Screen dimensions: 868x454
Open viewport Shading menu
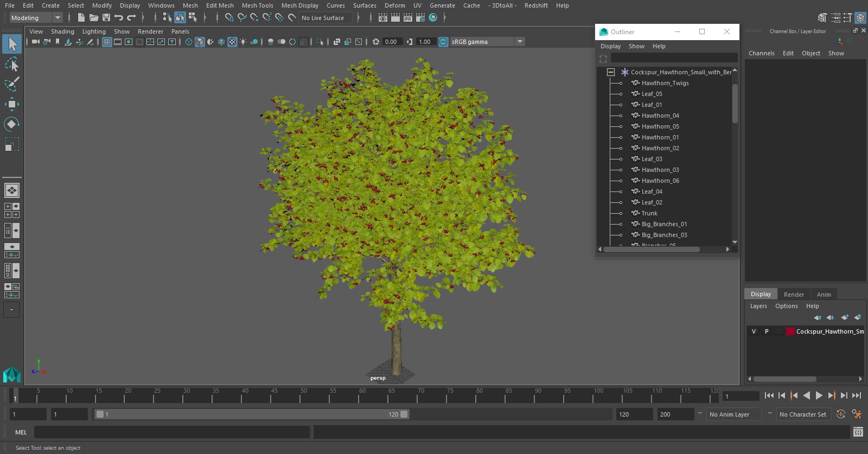point(62,31)
